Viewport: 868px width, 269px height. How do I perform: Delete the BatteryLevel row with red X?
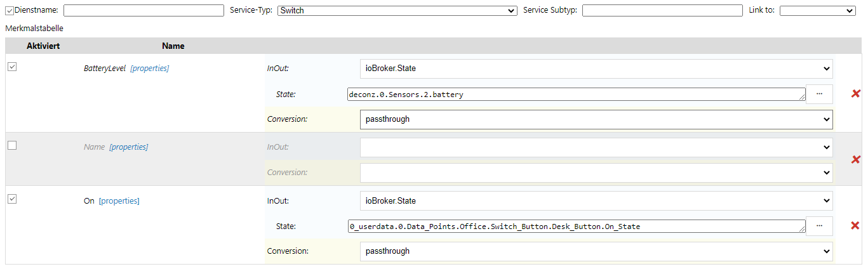(855, 94)
